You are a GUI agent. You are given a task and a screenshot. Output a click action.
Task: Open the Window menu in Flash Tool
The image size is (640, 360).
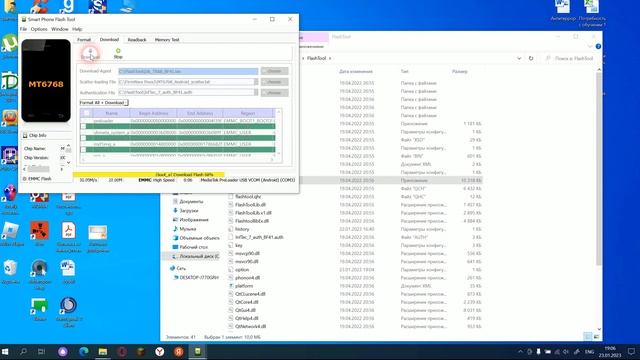pos(60,29)
